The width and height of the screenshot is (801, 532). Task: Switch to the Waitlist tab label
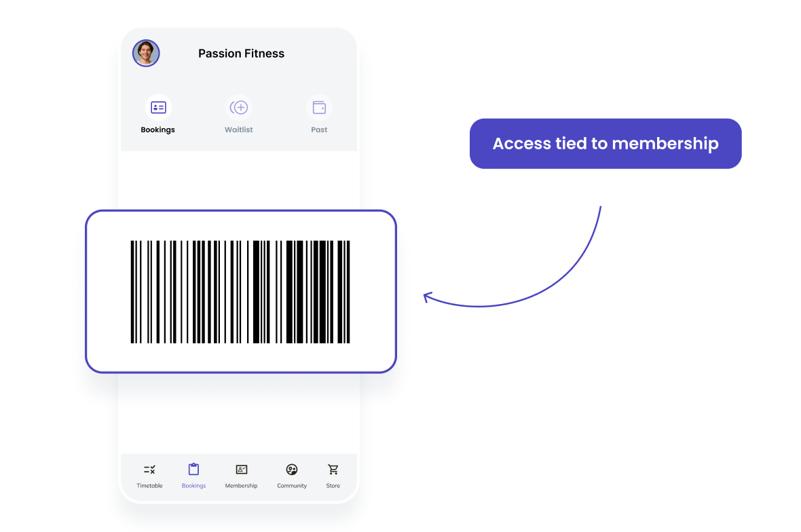click(238, 130)
